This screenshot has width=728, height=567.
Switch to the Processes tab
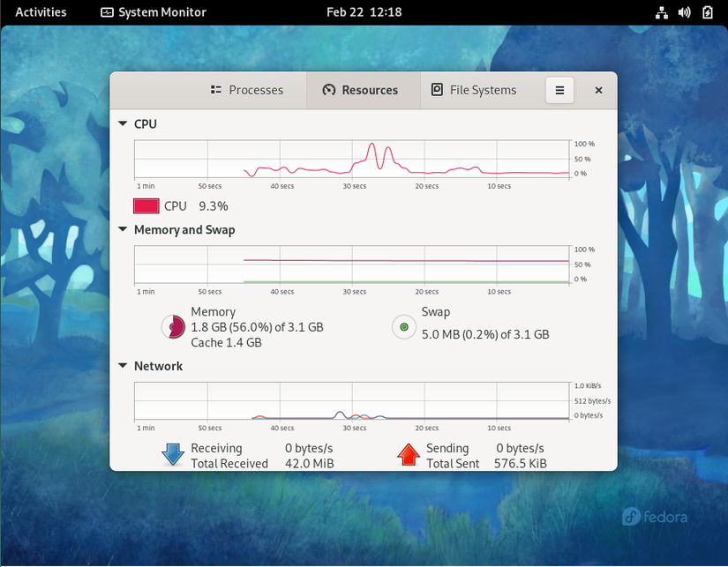coord(246,90)
